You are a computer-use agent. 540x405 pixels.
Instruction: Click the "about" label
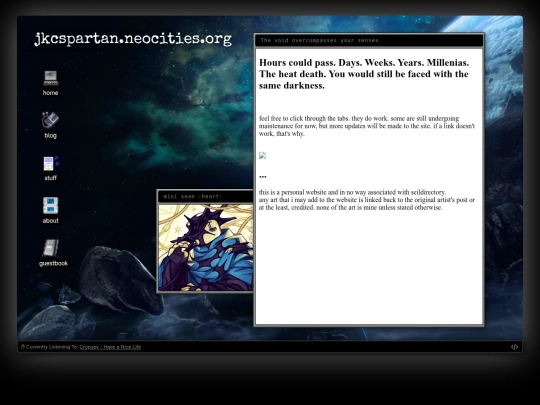point(50,221)
